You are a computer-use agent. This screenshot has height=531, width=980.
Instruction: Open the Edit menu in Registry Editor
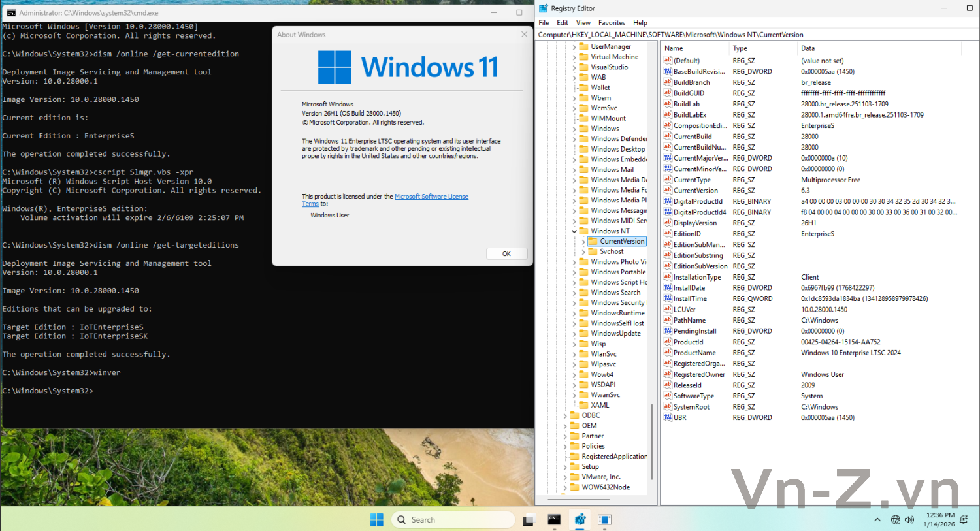(x=563, y=22)
